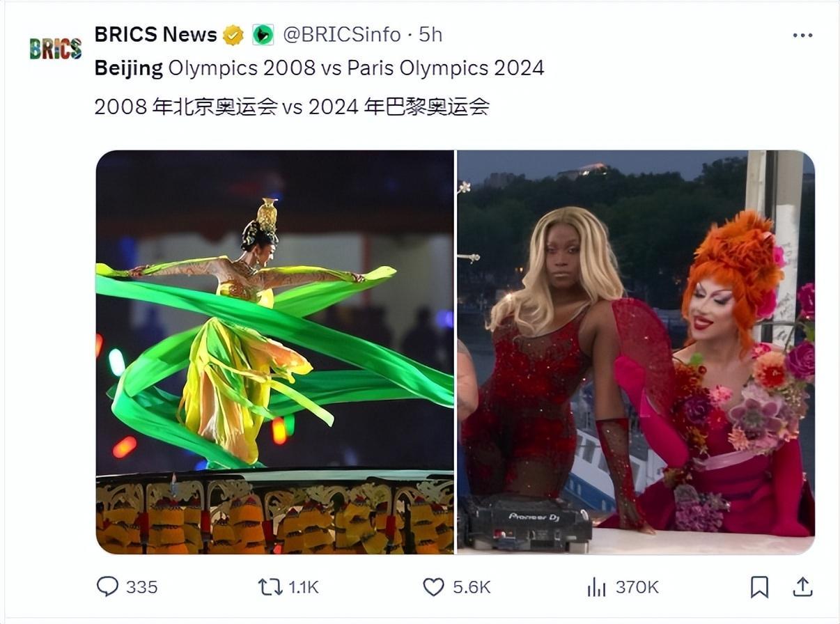
Task: Repost the tweet via retweet icon
Action: (x=270, y=586)
